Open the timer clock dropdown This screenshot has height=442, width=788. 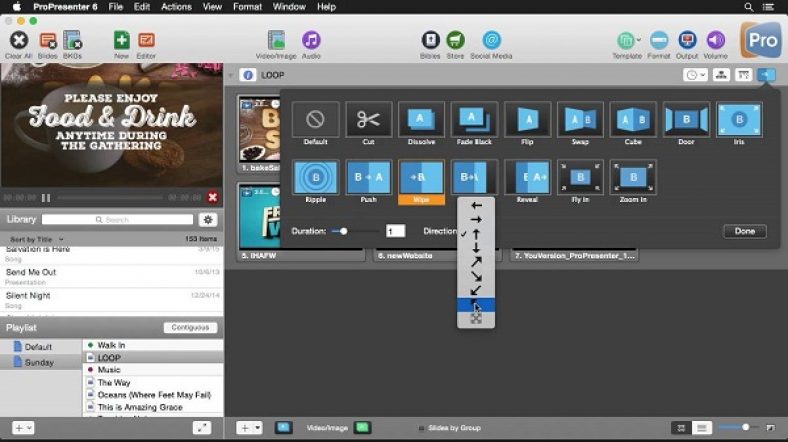coord(694,75)
